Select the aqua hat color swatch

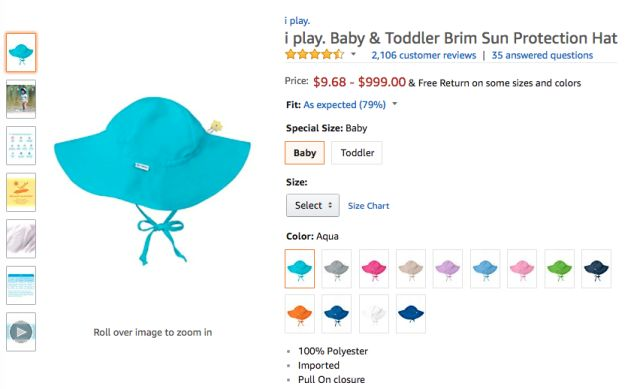(300, 269)
